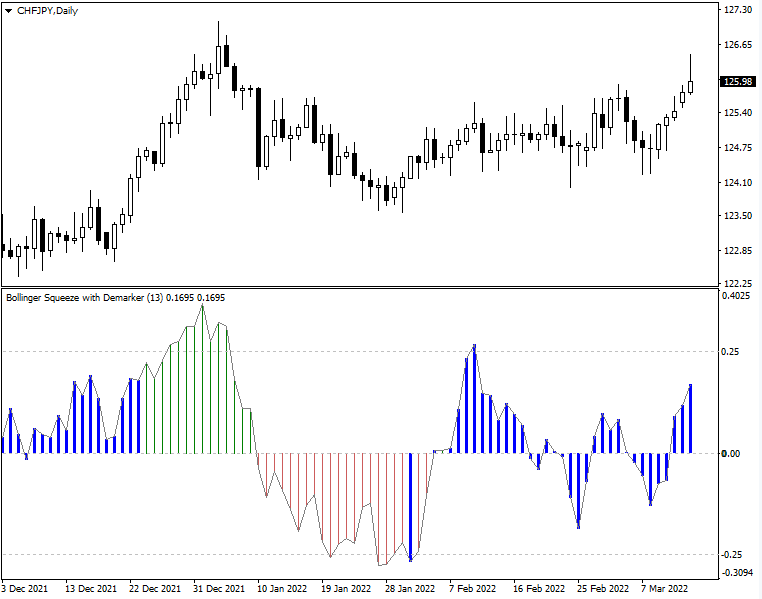Viewport: 762px width, 599px height.
Task: Click the 123.50 price axis value
Action: coord(738,216)
